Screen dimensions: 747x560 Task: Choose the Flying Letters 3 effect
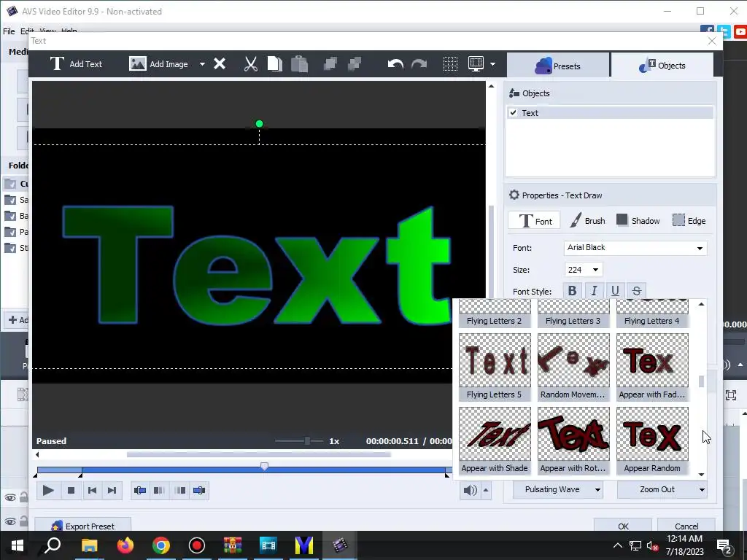click(x=573, y=314)
